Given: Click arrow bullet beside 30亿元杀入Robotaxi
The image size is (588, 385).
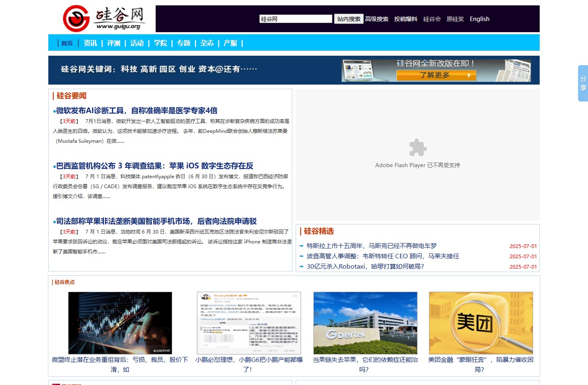Looking at the screenshot, I should (x=301, y=267).
